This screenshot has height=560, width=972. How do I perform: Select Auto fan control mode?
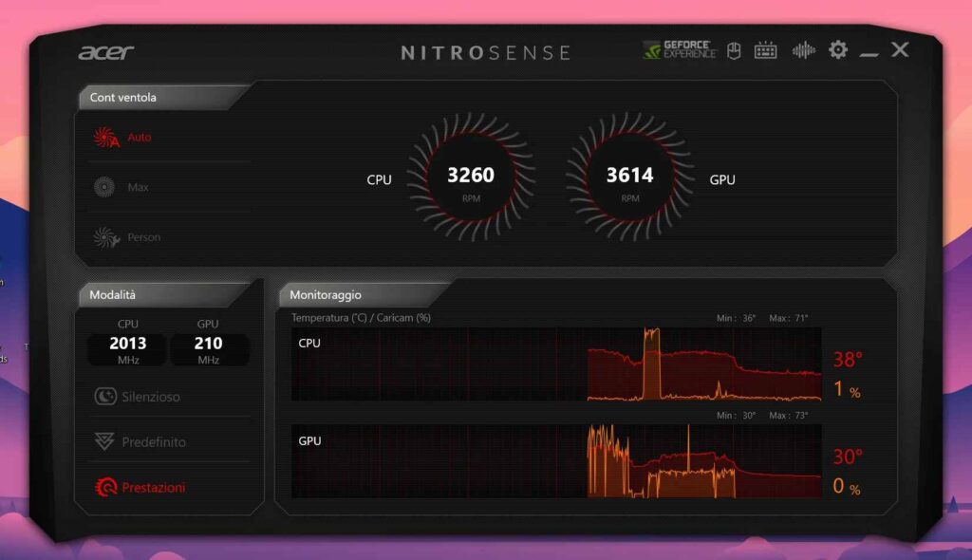coord(123,138)
